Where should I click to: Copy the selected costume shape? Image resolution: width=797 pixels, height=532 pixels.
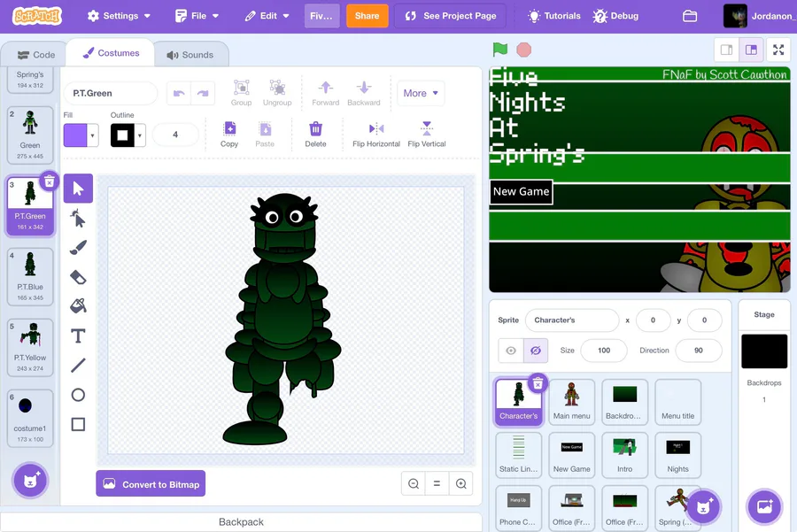(x=229, y=135)
